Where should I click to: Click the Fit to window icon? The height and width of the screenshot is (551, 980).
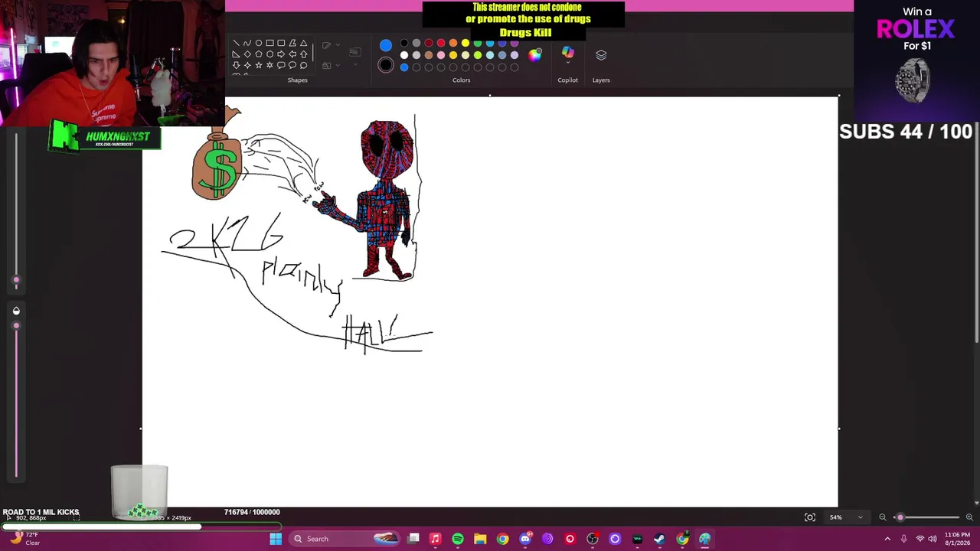(810, 517)
